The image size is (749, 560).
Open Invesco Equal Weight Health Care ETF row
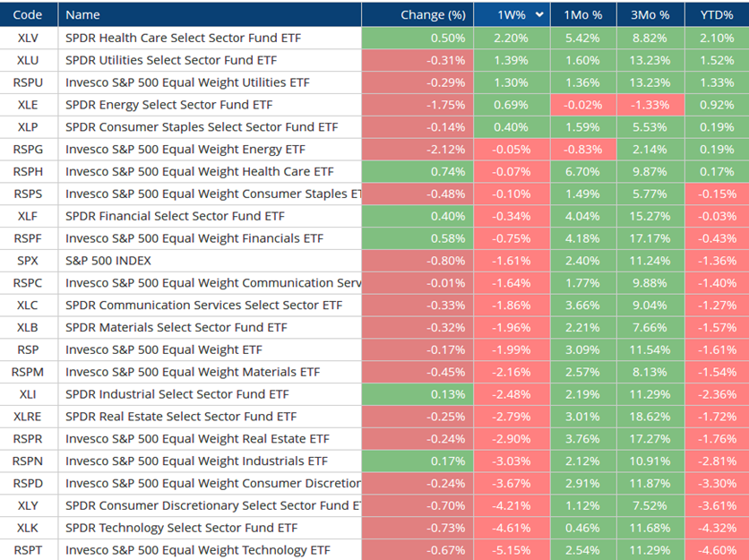point(199,171)
